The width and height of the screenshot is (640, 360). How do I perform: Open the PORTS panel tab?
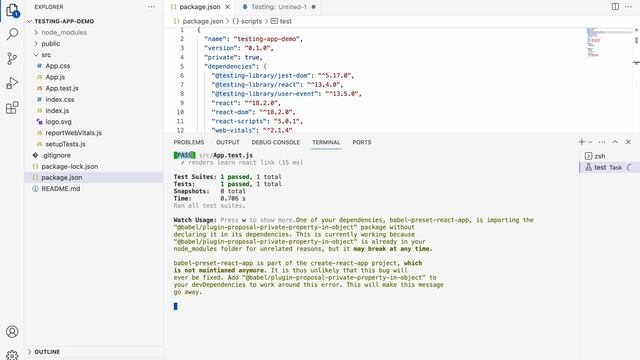(x=362, y=142)
